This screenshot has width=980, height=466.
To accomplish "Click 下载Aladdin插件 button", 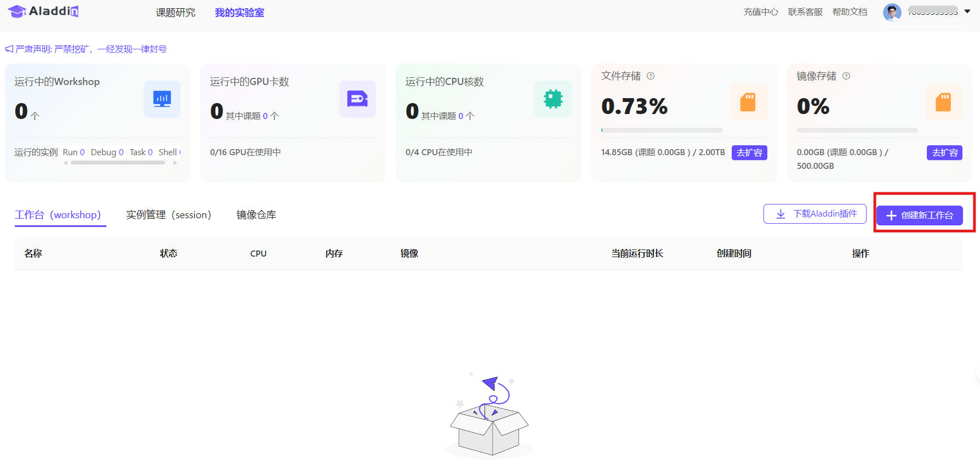I will (x=814, y=214).
